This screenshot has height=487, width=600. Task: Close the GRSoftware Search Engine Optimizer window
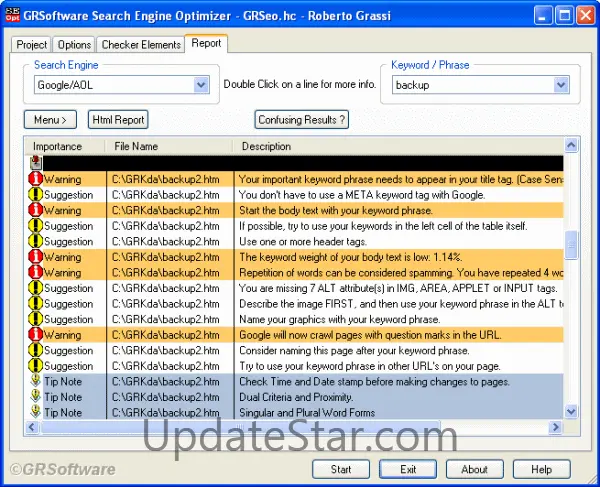tap(586, 16)
